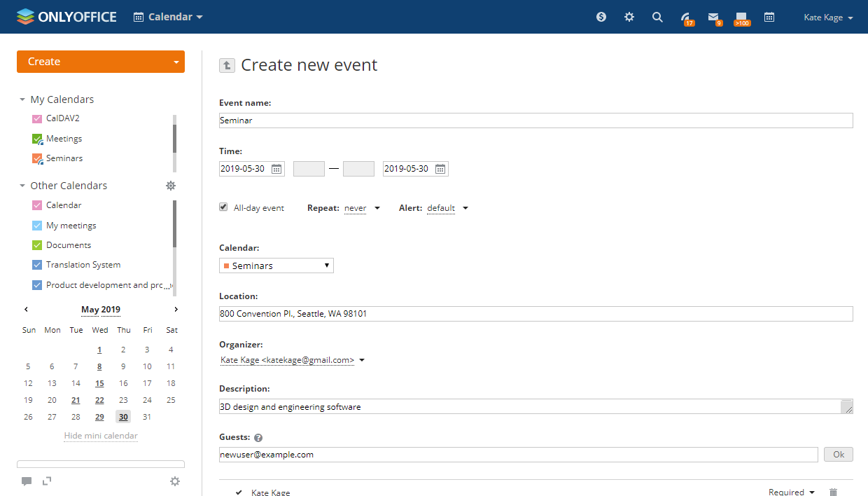Click the Ok button next to guests field

pos(839,455)
